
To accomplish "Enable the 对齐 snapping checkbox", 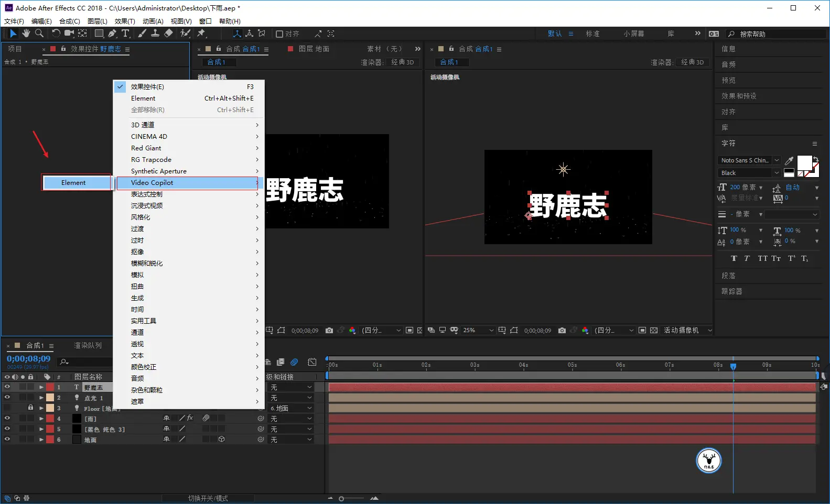I will point(279,34).
